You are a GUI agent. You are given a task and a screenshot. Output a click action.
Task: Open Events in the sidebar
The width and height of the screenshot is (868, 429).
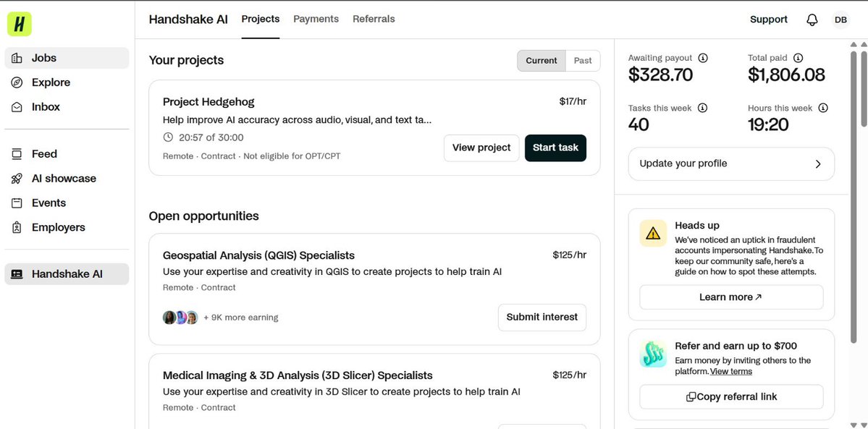coord(67,203)
